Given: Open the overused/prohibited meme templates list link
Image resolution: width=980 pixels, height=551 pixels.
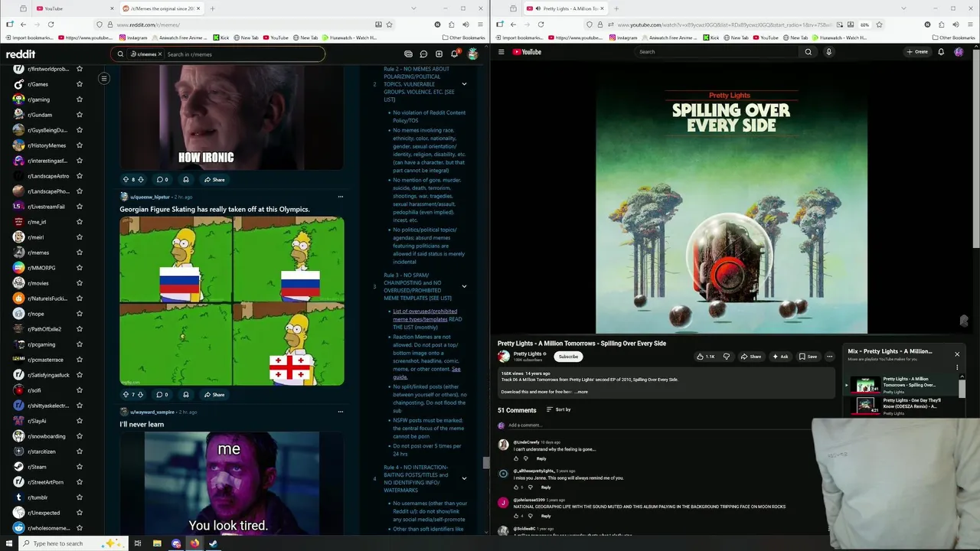Looking at the screenshot, I should [x=425, y=315].
